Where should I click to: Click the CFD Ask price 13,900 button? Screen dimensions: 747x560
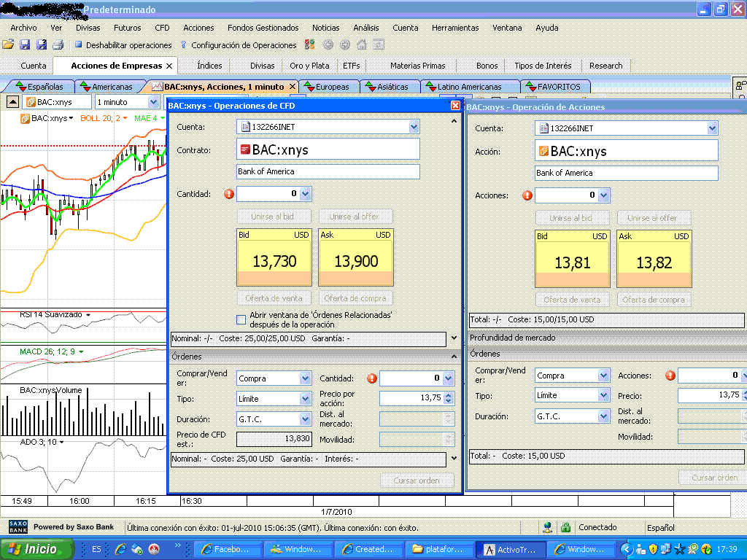(x=356, y=261)
